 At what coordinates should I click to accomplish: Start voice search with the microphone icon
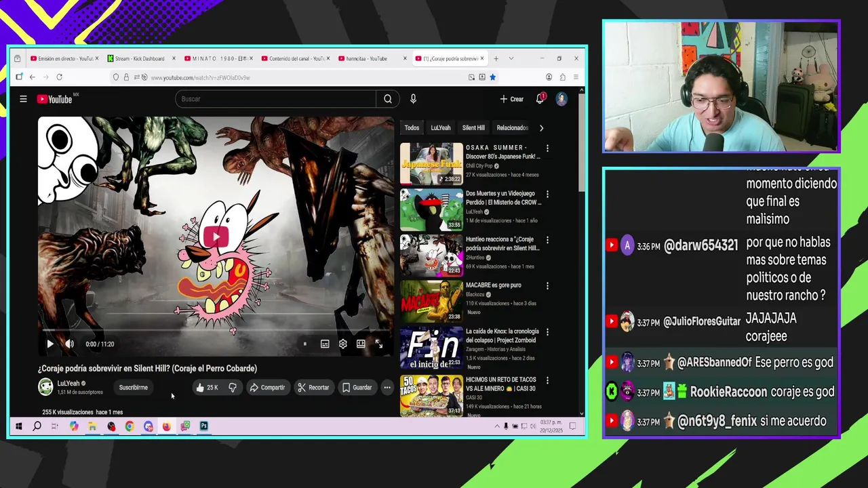click(x=413, y=99)
